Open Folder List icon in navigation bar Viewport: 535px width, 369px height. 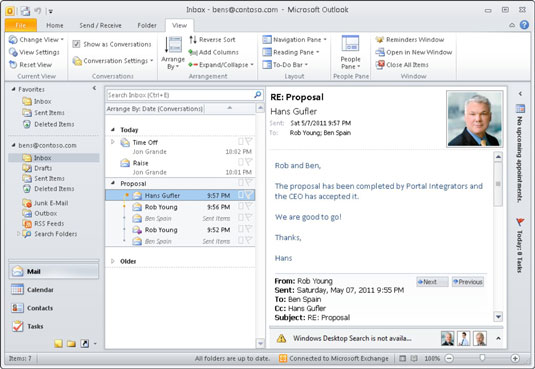(71, 343)
